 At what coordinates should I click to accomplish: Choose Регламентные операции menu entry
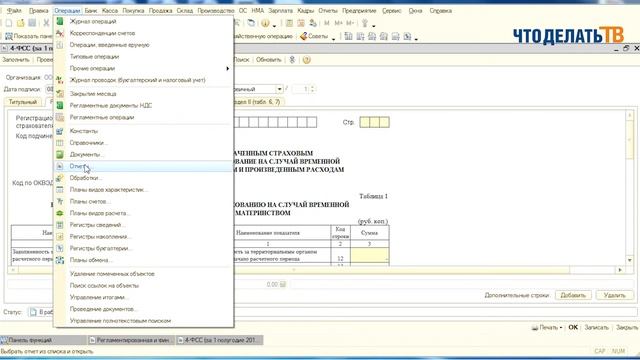click(102, 118)
